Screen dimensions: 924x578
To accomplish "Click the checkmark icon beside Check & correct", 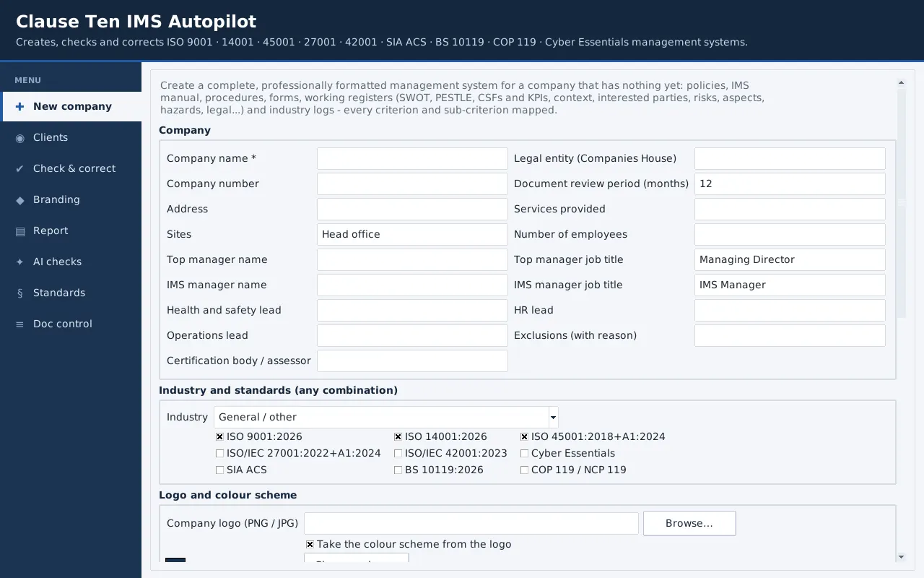I will (19, 168).
